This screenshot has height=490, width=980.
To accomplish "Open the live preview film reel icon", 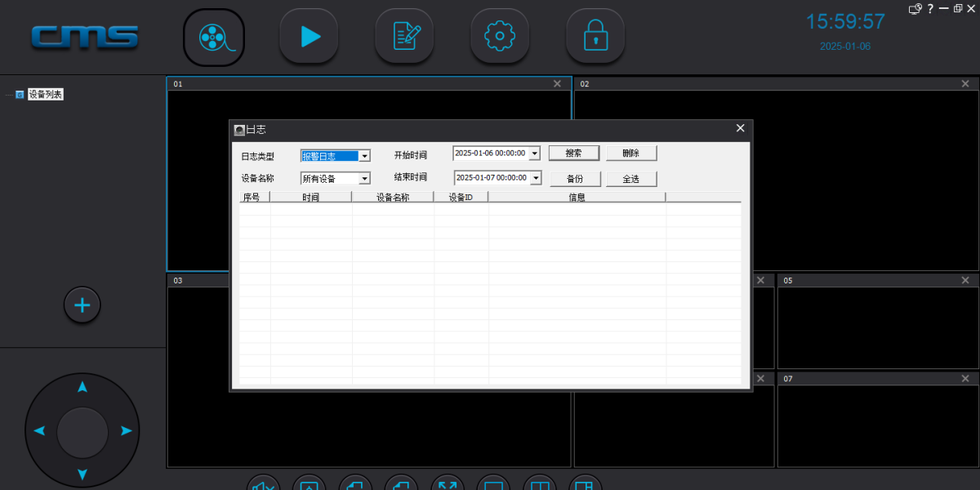I will coord(214,37).
